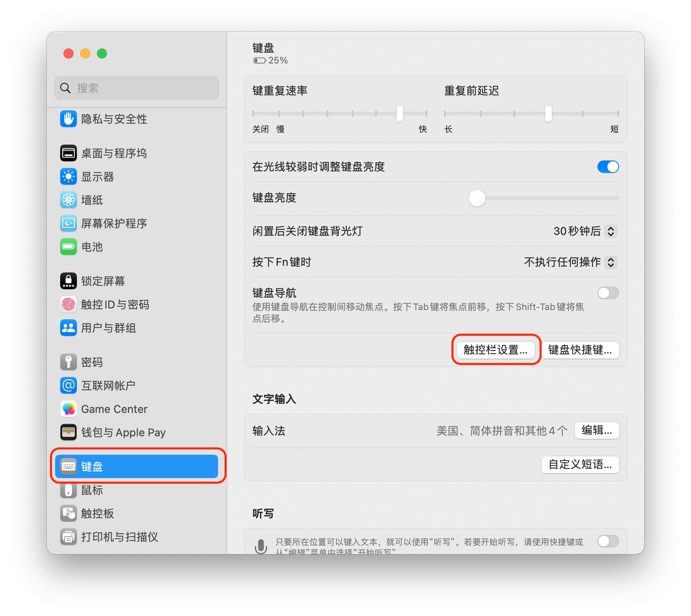Click the 触控栏设置… button
The height and width of the screenshot is (616, 691).
click(496, 350)
